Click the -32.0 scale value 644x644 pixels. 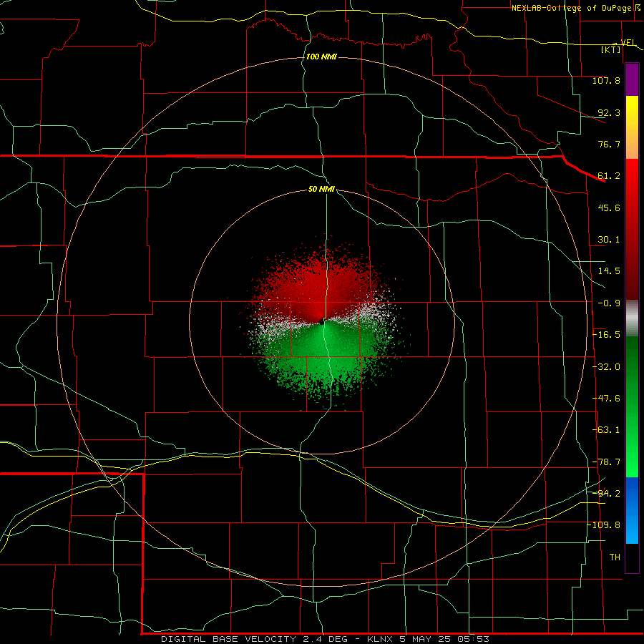click(x=607, y=367)
